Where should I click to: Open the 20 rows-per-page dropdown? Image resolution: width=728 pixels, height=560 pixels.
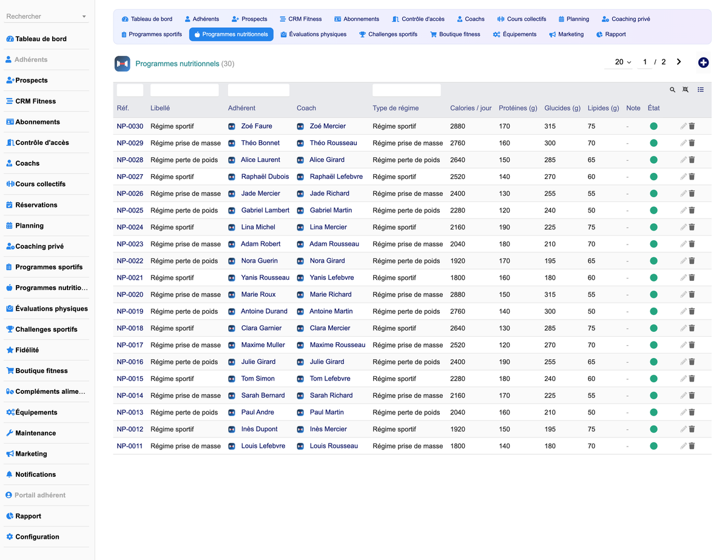(x=619, y=62)
